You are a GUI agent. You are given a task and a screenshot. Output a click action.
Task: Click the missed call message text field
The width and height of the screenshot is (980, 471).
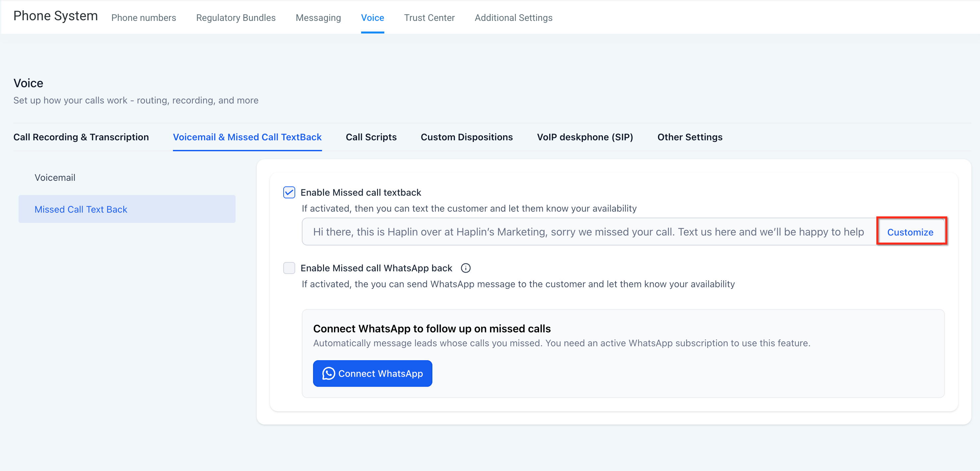pos(588,232)
